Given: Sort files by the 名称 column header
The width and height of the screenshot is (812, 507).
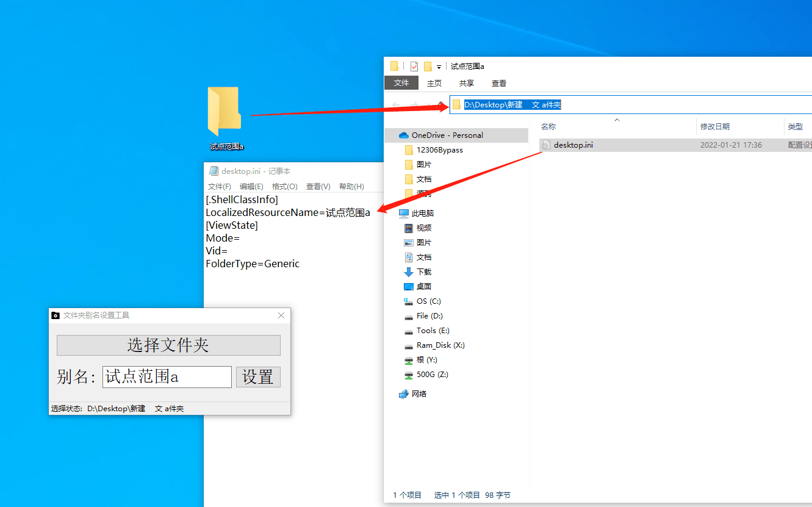Looking at the screenshot, I should pos(548,127).
